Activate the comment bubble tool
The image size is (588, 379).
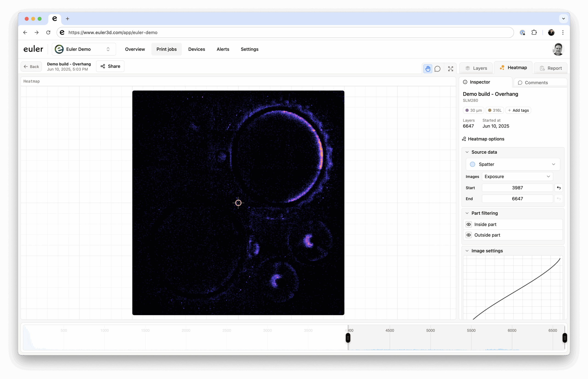pos(437,69)
